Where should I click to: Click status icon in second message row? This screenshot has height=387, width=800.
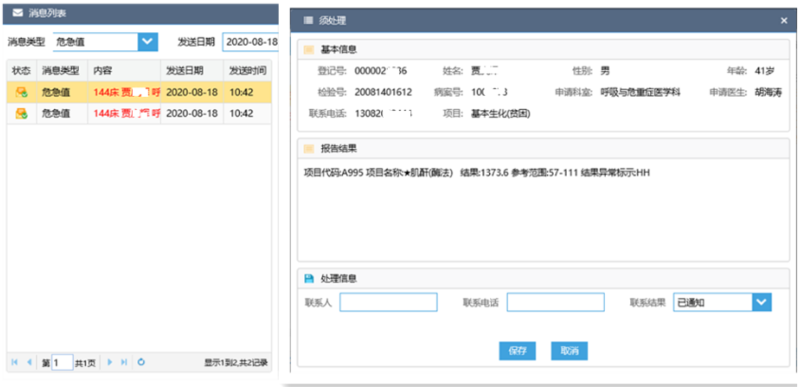point(21,113)
